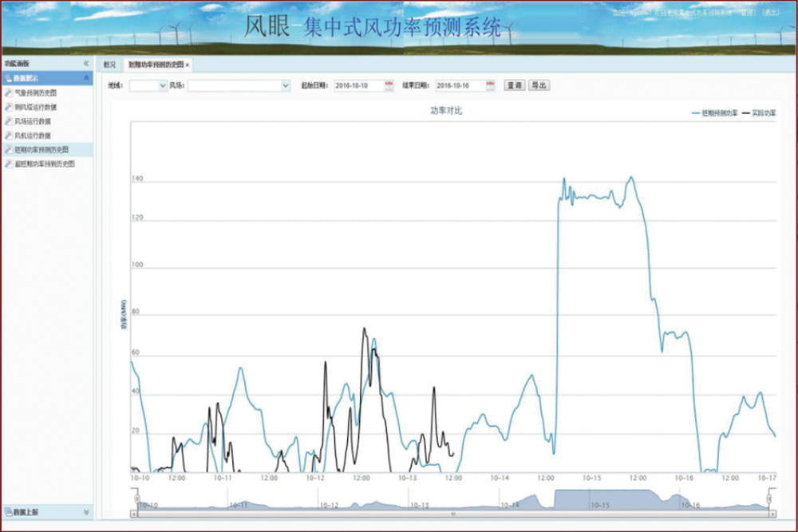Click the start date field 2016-10-10
The image size is (798, 532).
point(359,85)
